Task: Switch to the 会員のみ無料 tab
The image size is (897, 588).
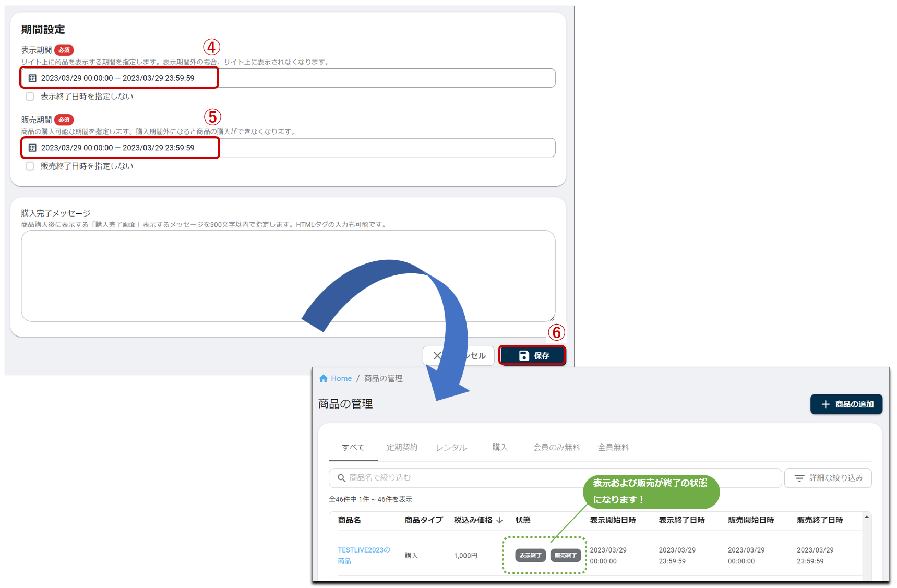Action: (556, 448)
